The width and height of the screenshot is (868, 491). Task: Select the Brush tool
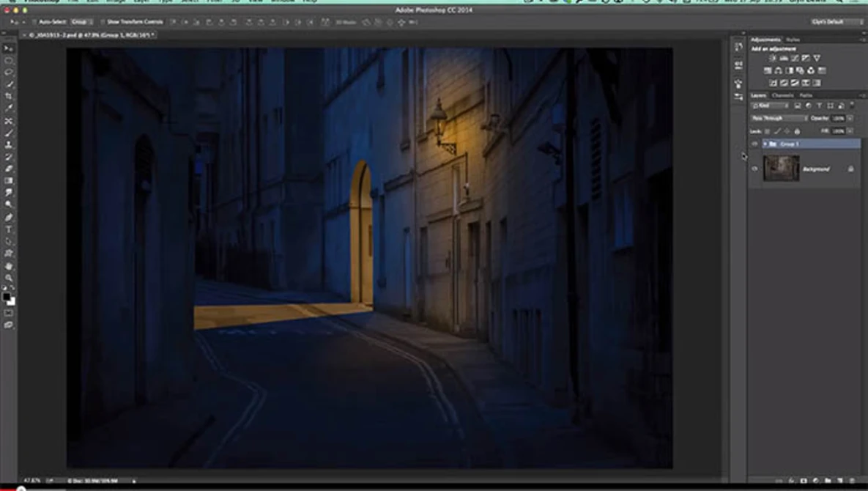[8, 133]
